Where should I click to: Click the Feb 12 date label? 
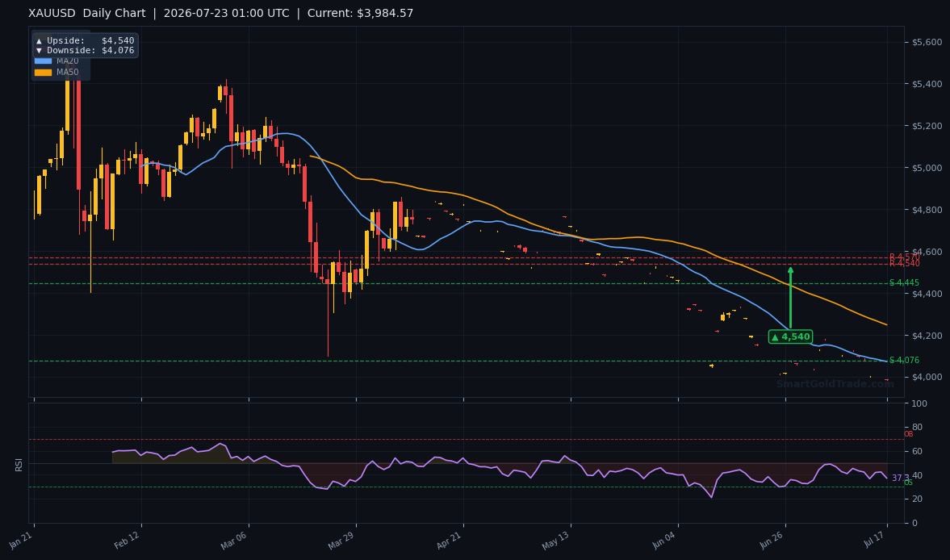point(128,540)
